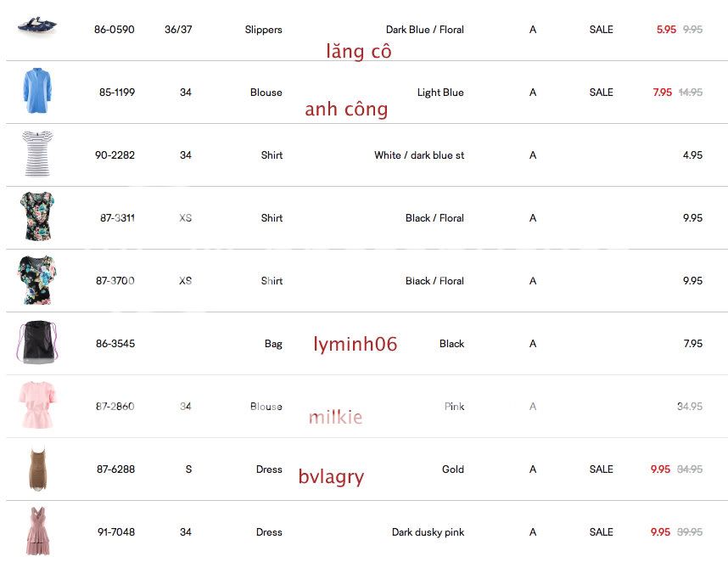Viewport: 728px width, 562px height.
Task: Click the red sale price 5.95
Action: click(x=666, y=30)
